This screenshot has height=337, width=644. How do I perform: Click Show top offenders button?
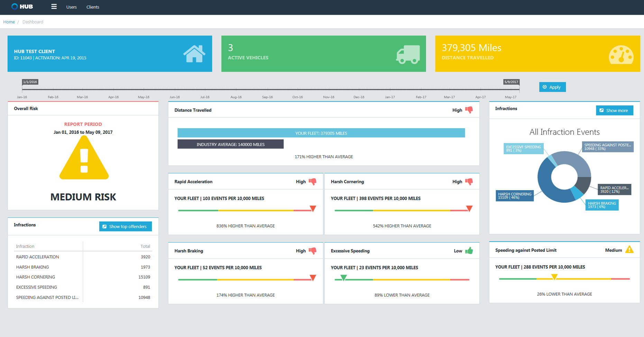click(x=126, y=226)
